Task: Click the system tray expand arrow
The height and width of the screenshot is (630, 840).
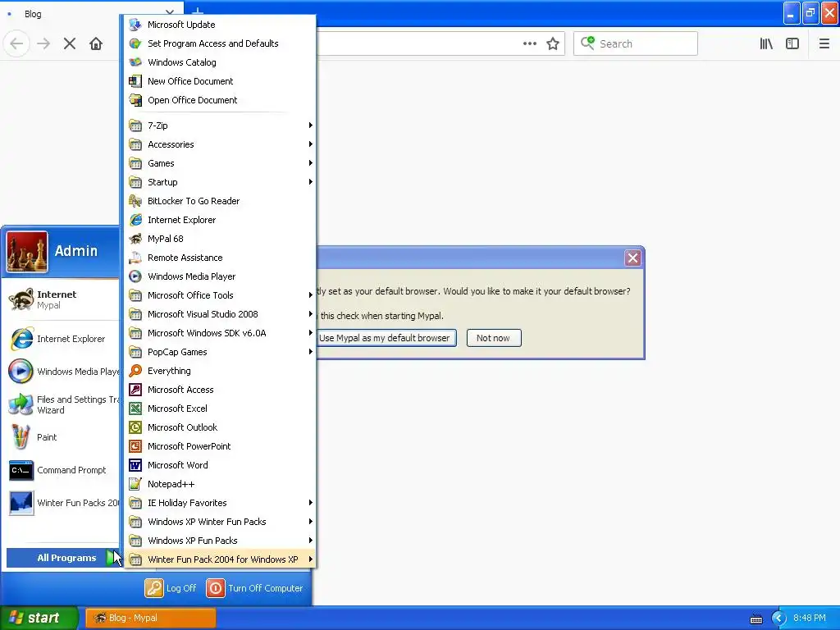Action: [778, 619]
